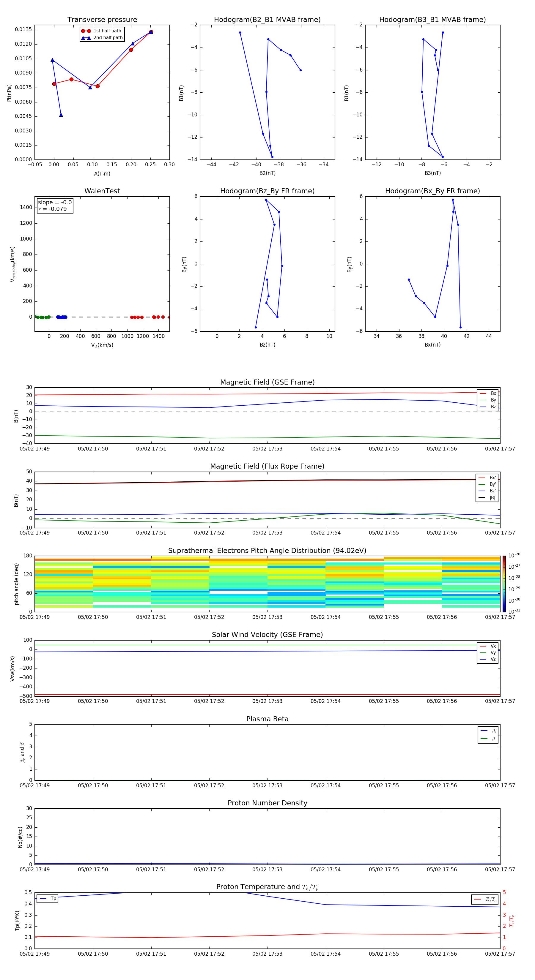Click the '05/02 17:49' tick under Plasma Beta plot
Image resolution: width=535 pixels, height=980 pixels.
coord(35,785)
